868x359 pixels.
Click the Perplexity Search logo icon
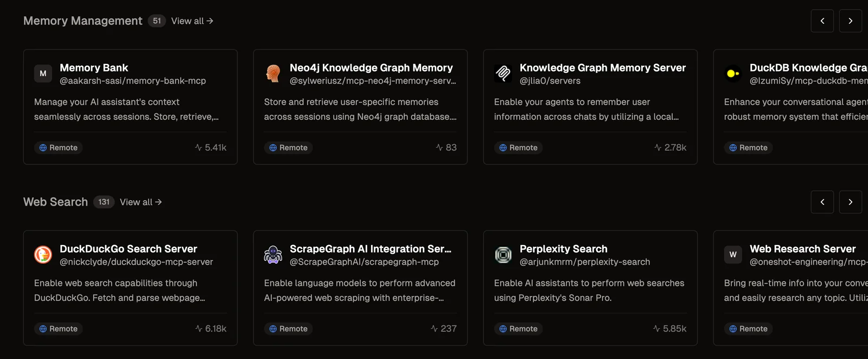pyautogui.click(x=503, y=254)
